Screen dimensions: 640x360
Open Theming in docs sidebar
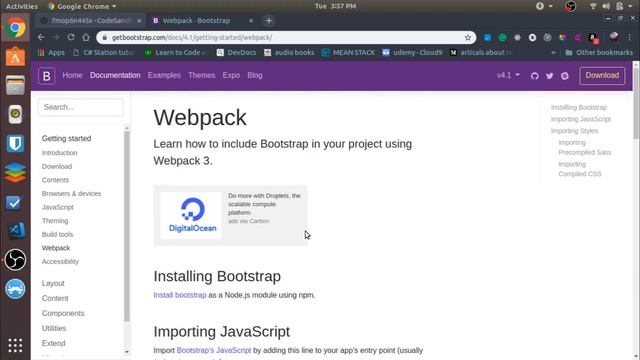point(55,221)
